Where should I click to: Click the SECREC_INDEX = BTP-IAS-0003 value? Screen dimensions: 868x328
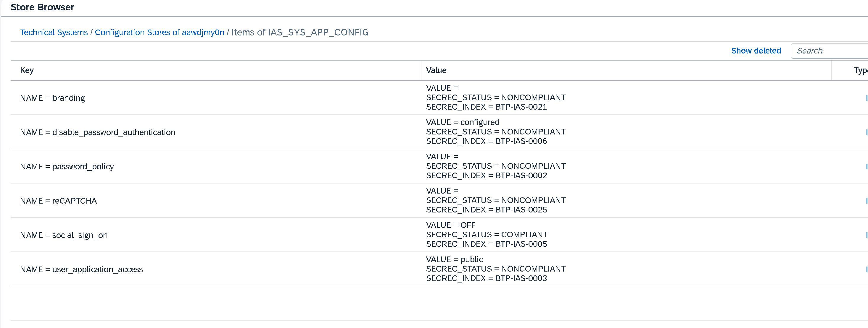coord(487,279)
